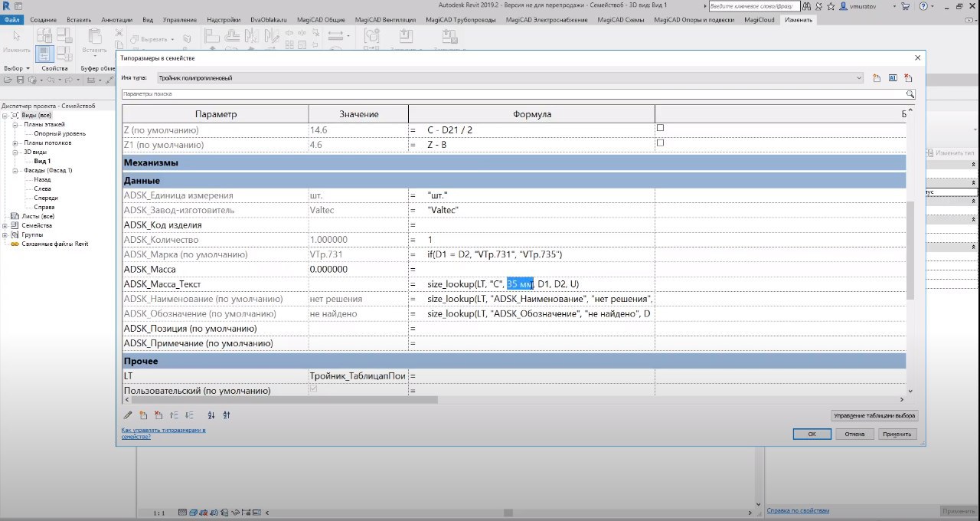Click the Sort descending icon
The height and width of the screenshot is (521, 980).
(x=227, y=415)
